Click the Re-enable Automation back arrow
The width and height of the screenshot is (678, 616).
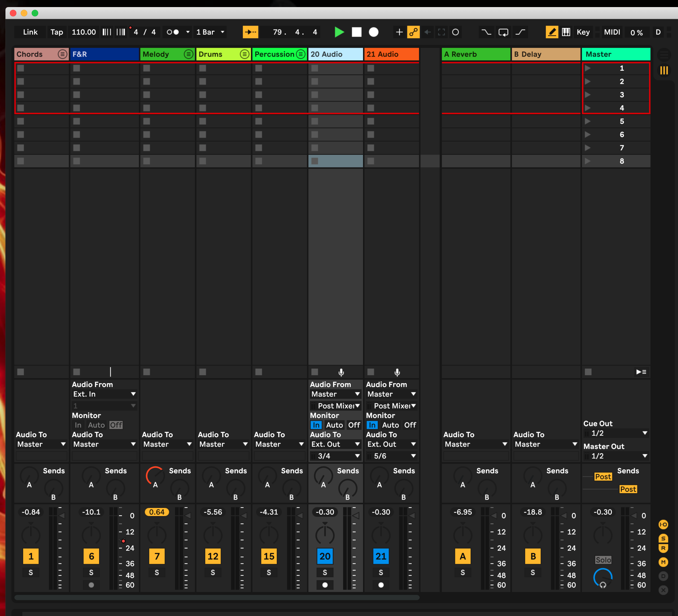427,32
